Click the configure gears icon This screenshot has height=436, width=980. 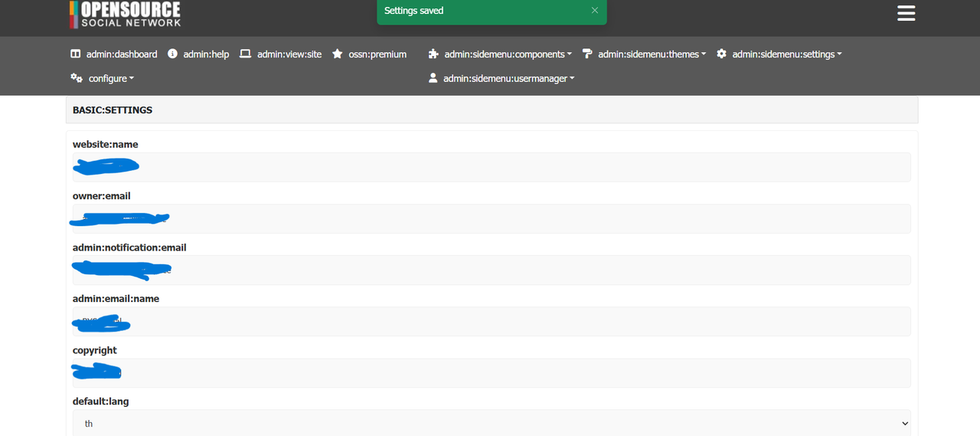77,78
